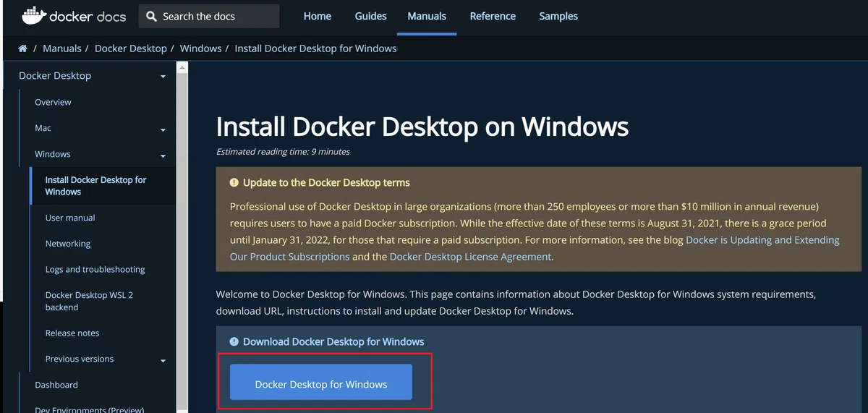Open Logs and troubleshooting sidebar item
The width and height of the screenshot is (868, 413).
(95, 269)
